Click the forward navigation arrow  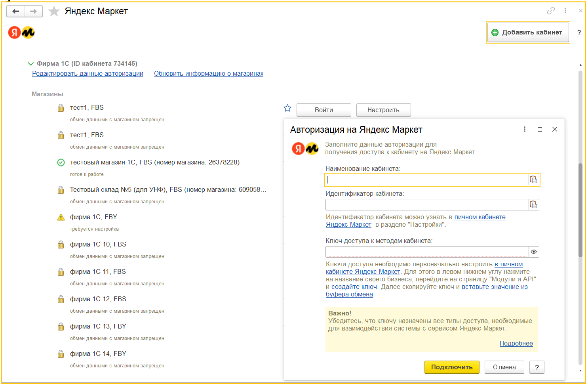[x=33, y=11]
